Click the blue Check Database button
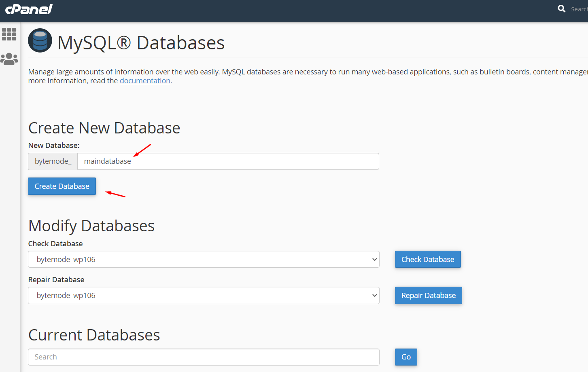This screenshot has height=372, width=588. [427, 260]
